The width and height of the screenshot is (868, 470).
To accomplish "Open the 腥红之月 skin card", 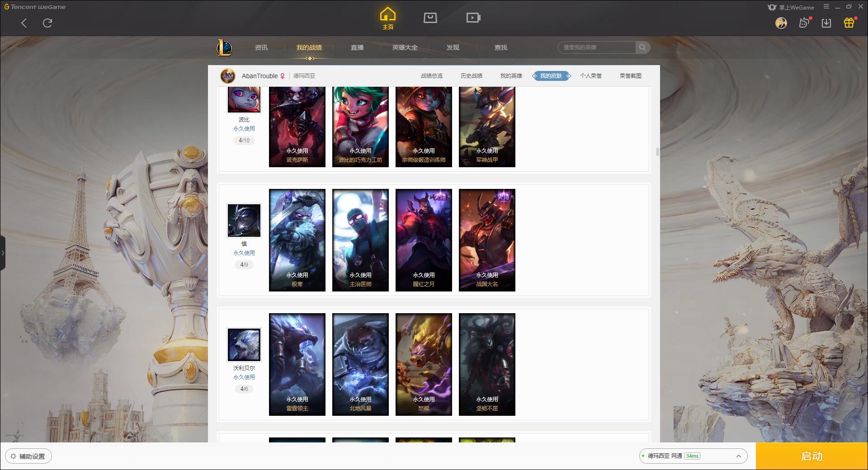I will click(x=424, y=240).
